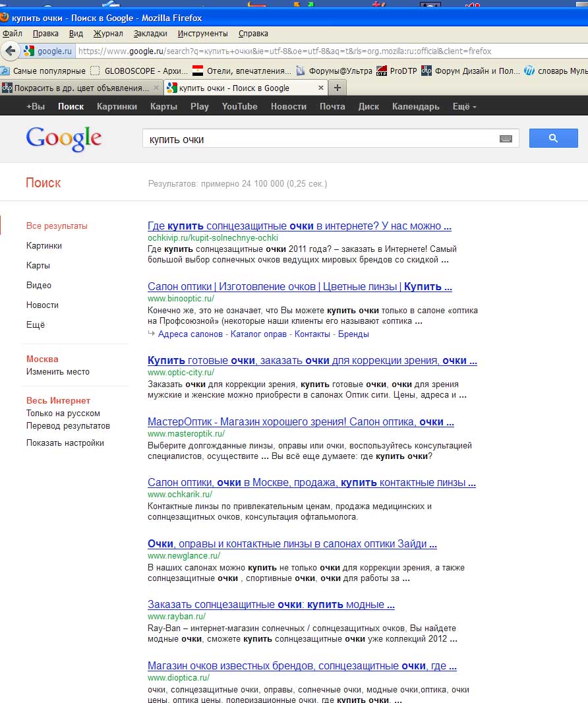Open a new tab with the plus button
This screenshot has width=588, height=703.
click(338, 88)
